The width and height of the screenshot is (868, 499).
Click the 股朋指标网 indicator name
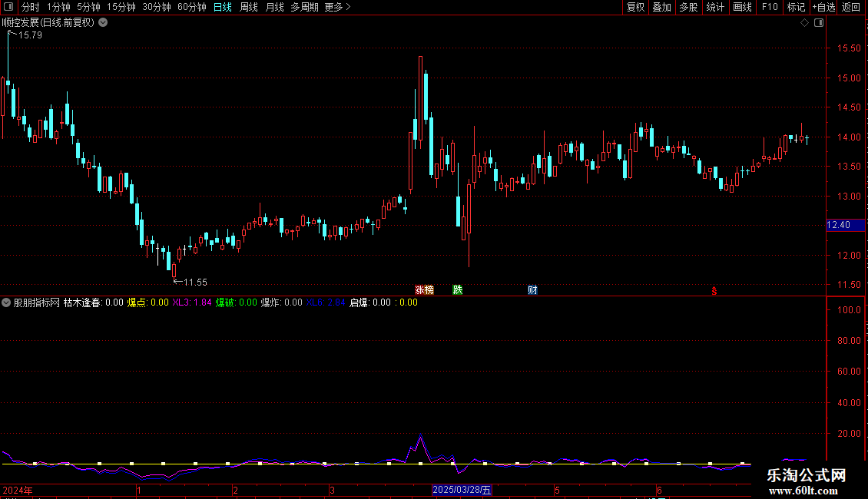(x=37, y=302)
